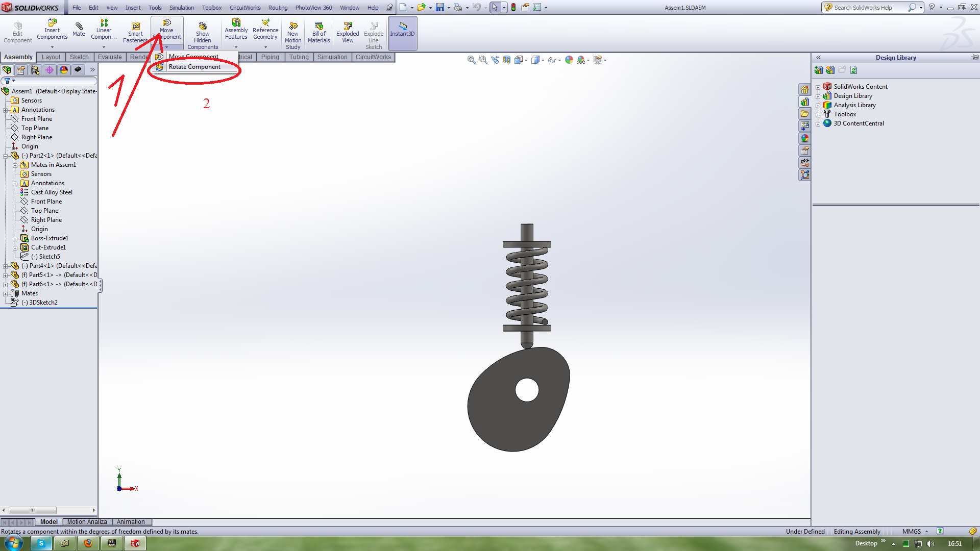
Task: Collapse the Design Library panel
Action: [819, 57]
